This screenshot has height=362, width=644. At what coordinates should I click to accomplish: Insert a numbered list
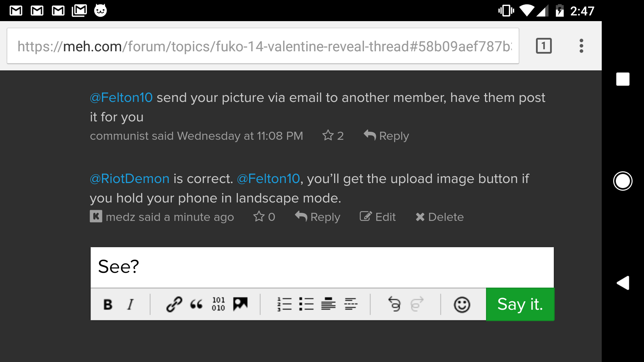(284, 304)
